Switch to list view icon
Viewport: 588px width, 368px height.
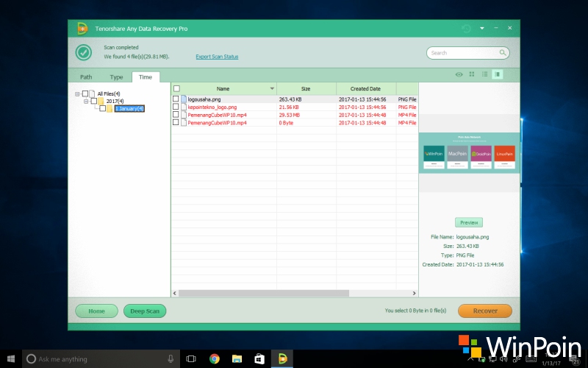tap(484, 74)
